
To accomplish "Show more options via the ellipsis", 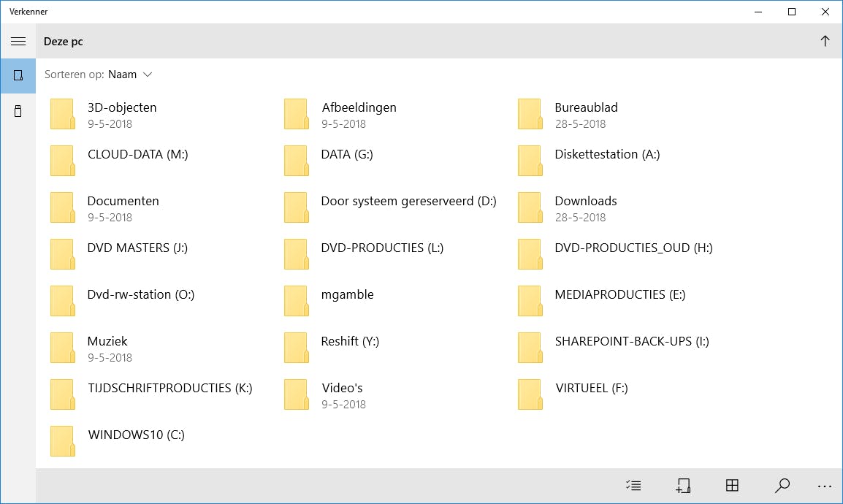I will 825,486.
